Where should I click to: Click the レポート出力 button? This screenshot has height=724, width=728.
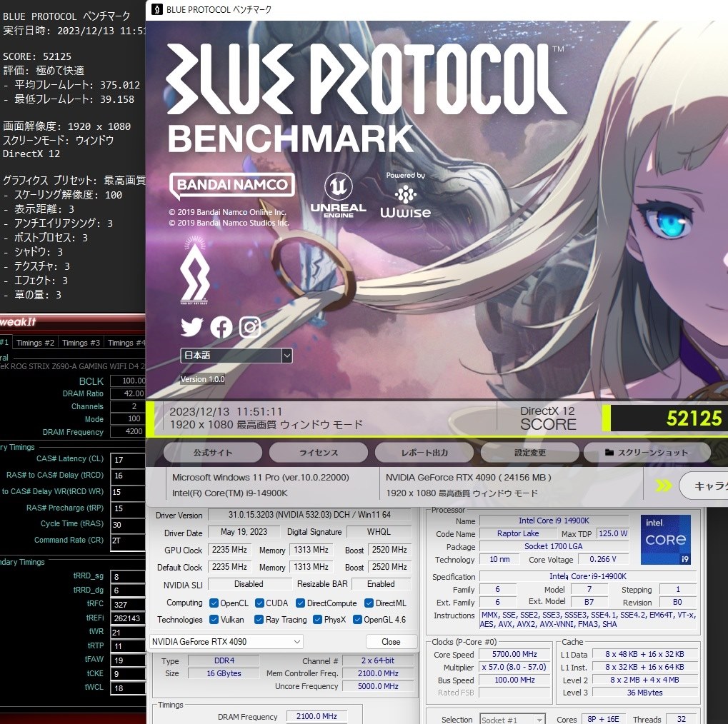pyautogui.click(x=424, y=453)
